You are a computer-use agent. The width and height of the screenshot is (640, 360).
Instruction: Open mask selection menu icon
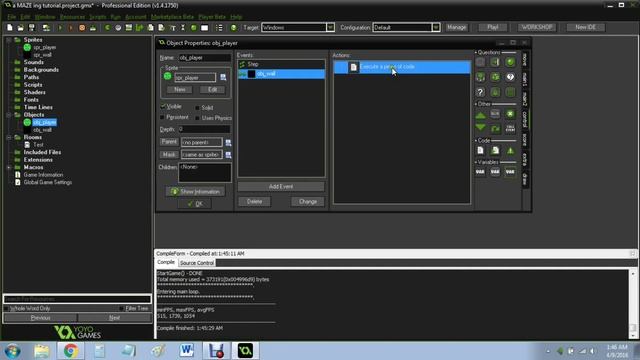(228, 155)
